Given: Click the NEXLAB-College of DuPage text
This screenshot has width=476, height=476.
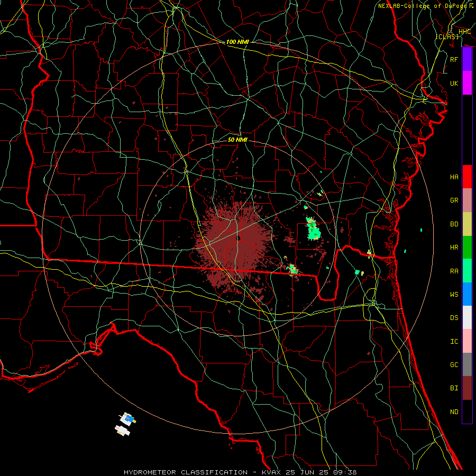Looking at the screenshot, I should coord(424,6).
